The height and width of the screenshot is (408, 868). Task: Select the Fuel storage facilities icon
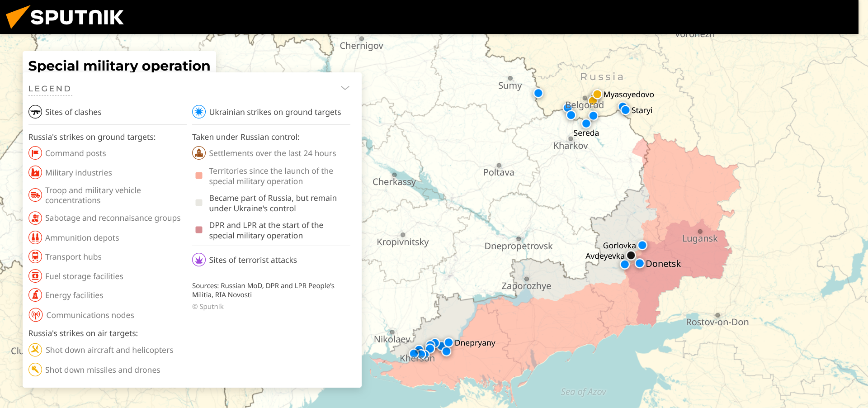[35, 276]
